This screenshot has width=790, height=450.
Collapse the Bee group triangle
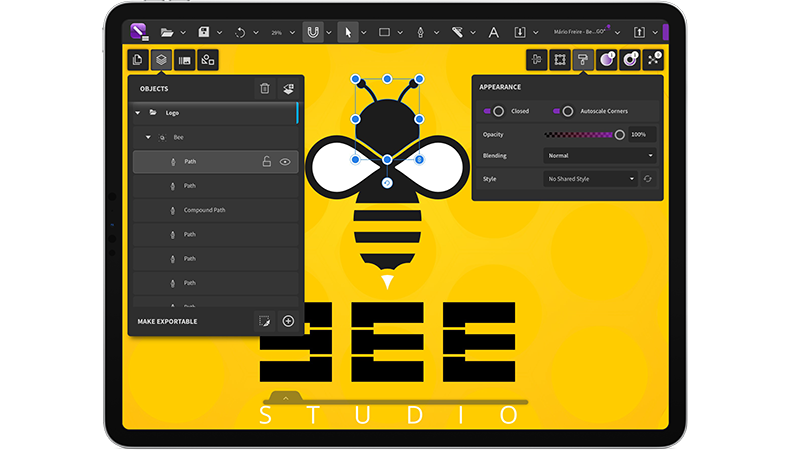point(148,137)
